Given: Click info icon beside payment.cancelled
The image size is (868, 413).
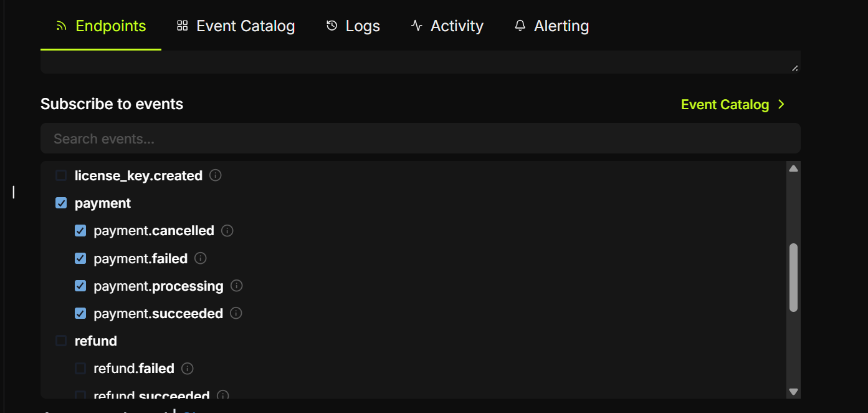Looking at the screenshot, I should pos(227,231).
